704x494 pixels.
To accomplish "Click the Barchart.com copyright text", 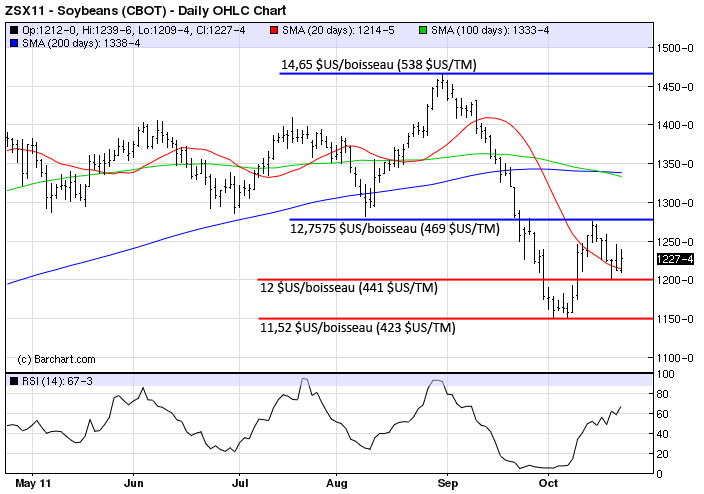I will [57, 359].
